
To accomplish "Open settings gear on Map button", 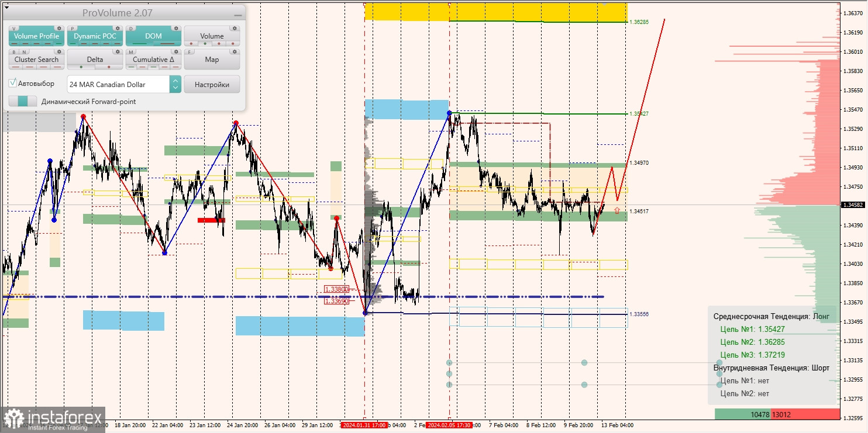I will pyautogui.click(x=235, y=51).
